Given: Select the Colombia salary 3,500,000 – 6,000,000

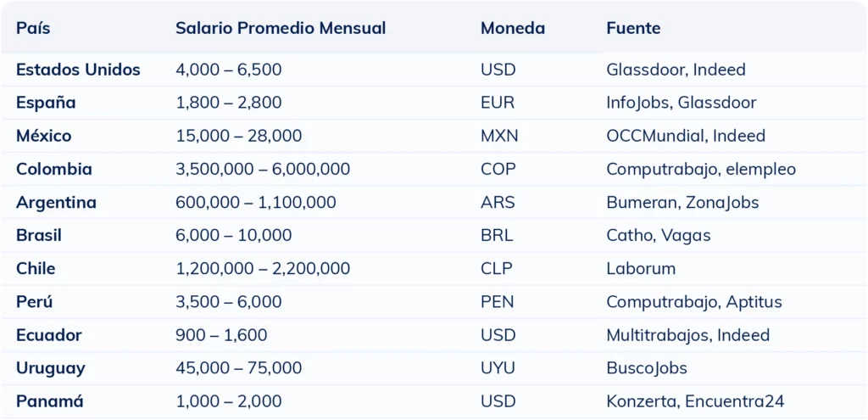Looking at the screenshot, I should [263, 169].
